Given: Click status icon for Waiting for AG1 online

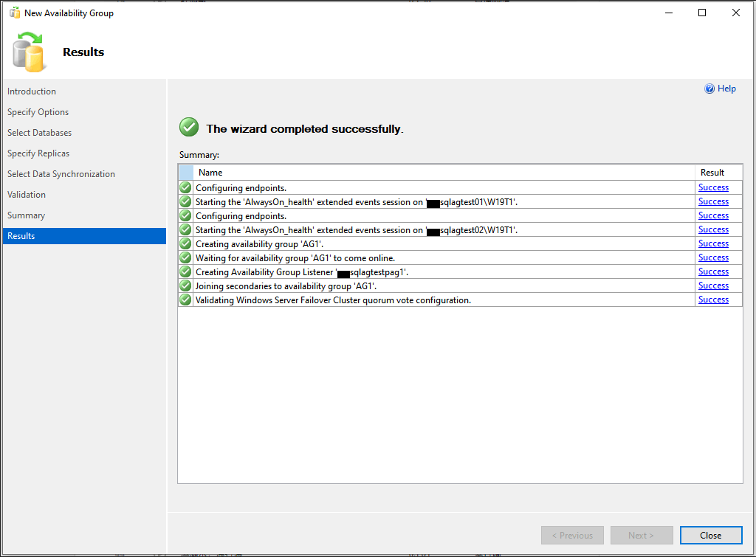Looking at the screenshot, I should [x=185, y=257].
